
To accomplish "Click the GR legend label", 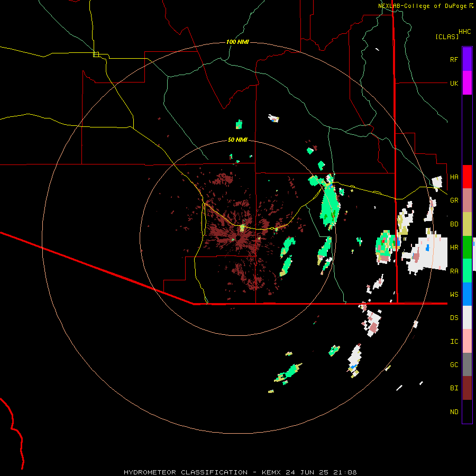I will point(454,200).
